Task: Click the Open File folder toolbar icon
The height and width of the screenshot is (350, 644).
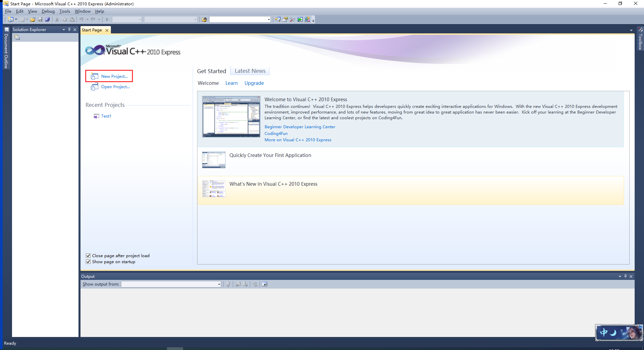Action: tap(33, 19)
